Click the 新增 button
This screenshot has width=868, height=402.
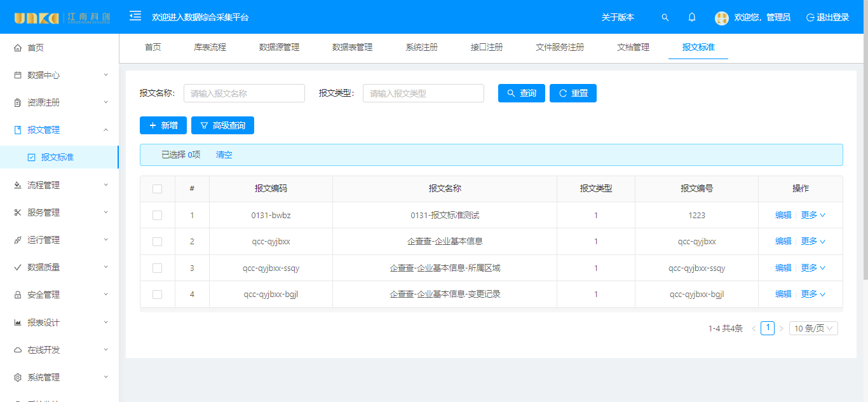(163, 126)
